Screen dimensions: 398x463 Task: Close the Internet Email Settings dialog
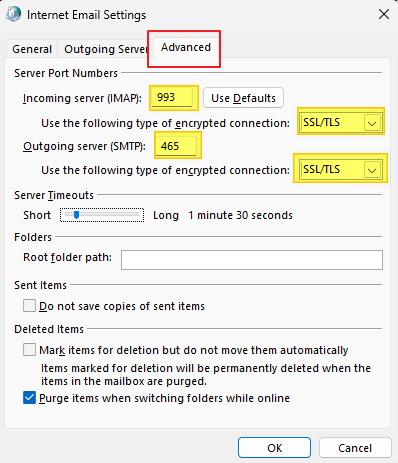384,14
